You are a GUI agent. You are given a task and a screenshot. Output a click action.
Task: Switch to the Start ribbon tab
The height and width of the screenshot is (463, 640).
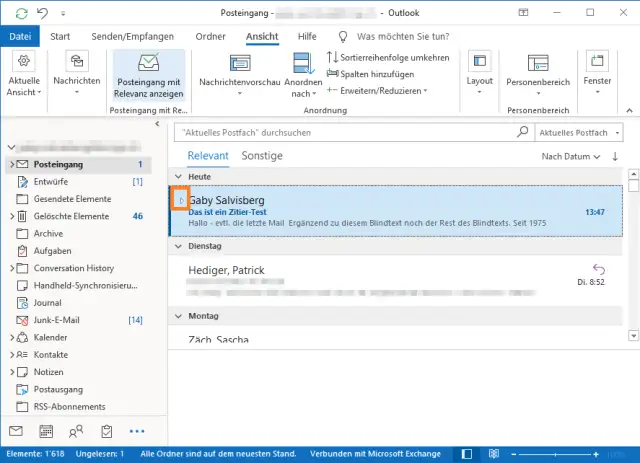pos(60,36)
